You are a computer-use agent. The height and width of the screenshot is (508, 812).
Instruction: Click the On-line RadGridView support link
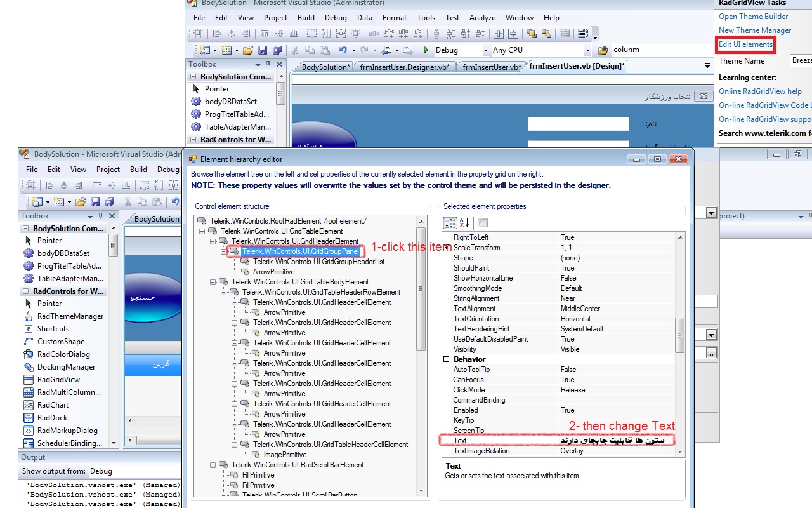(764, 119)
